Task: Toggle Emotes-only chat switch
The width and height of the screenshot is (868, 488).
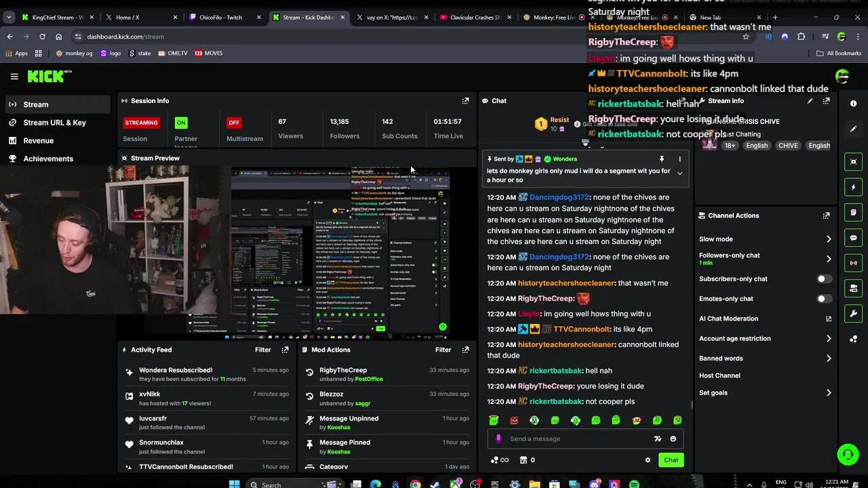Action: [824, 299]
